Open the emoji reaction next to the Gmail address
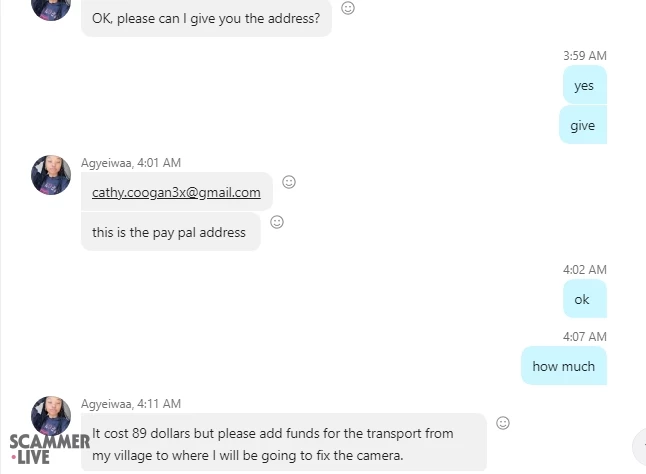The height and width of the screenshot is (474, 646). (289, 182)
